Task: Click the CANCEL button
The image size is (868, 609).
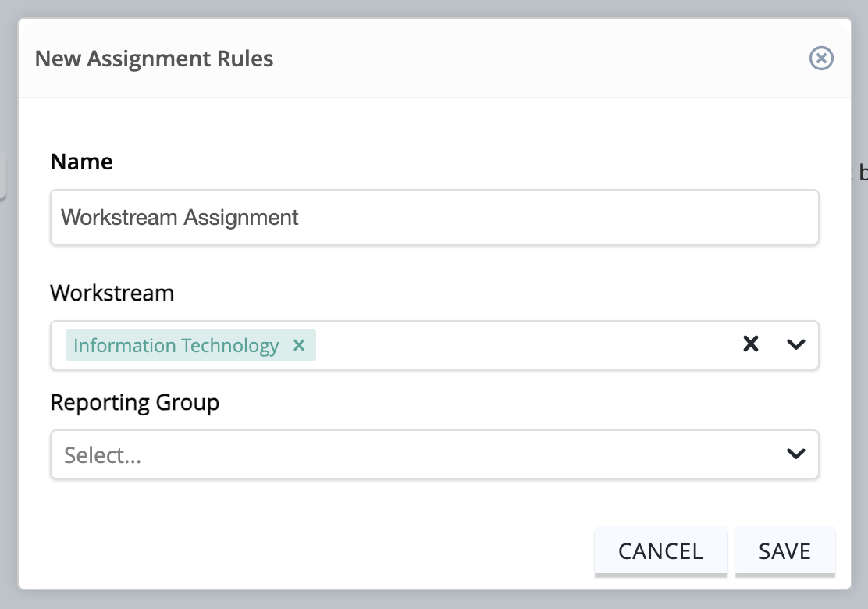Action: click(660, 551)
